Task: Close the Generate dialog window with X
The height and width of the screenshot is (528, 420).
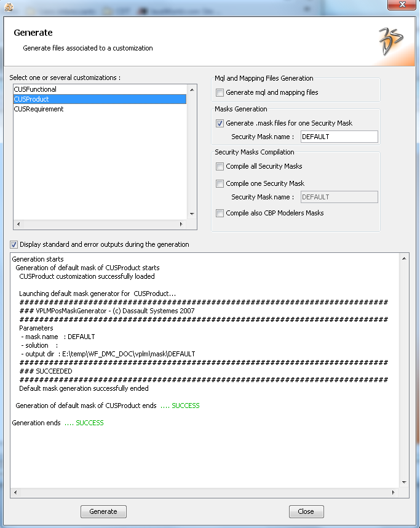Action: 402,5
